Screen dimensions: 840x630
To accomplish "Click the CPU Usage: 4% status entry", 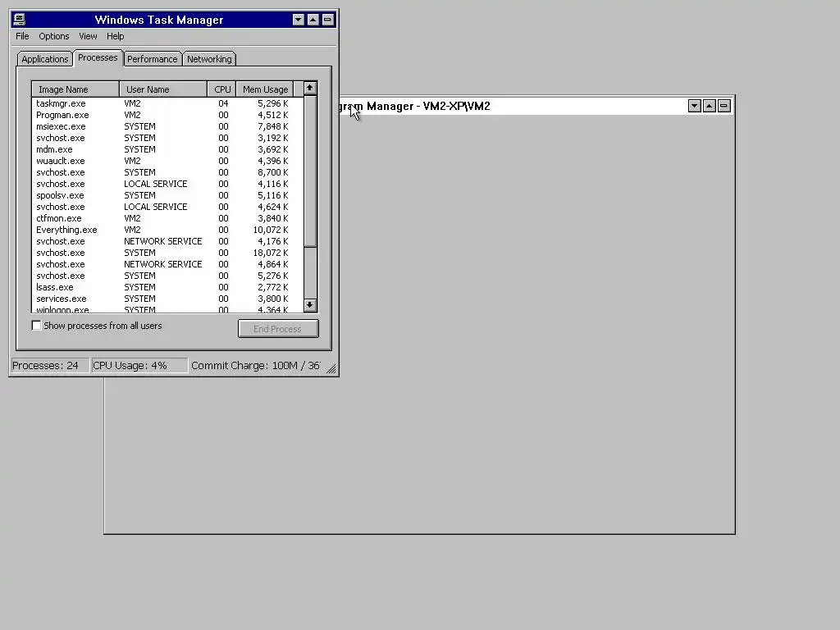I will tap(139, 365).
